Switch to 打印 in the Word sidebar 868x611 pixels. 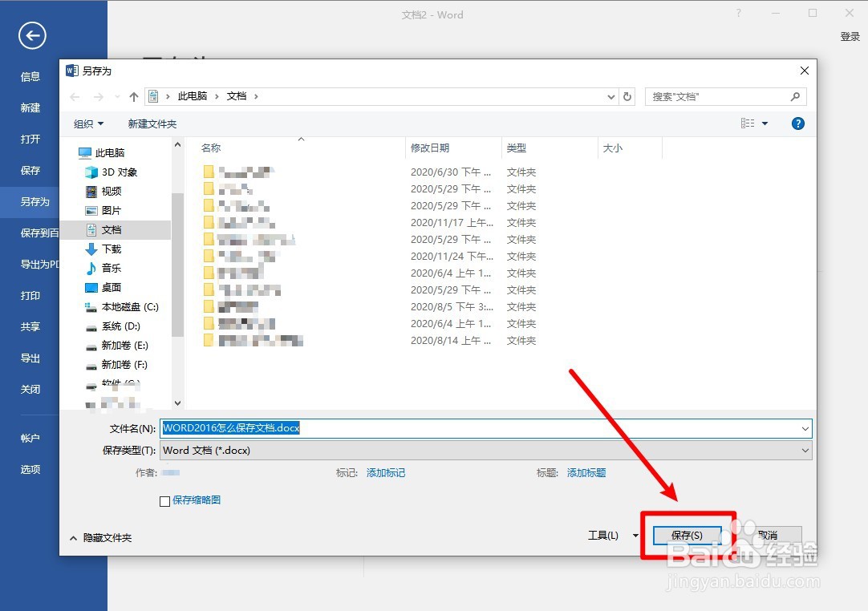pyautogui.click(x=30, y=295)
